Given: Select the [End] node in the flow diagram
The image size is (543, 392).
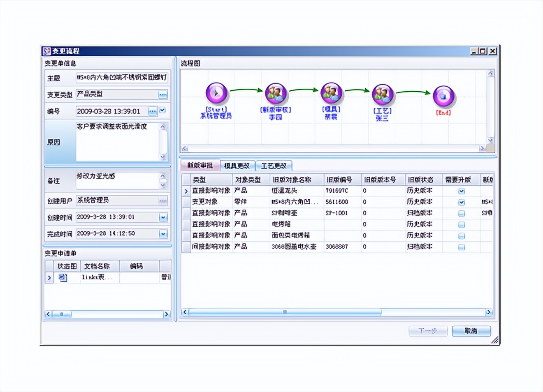Looking at the screenshot, I should click(443, 94).
